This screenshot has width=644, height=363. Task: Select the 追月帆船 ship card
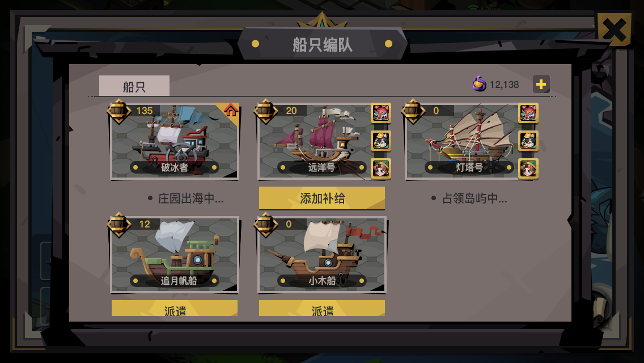(x=175, y=255)
